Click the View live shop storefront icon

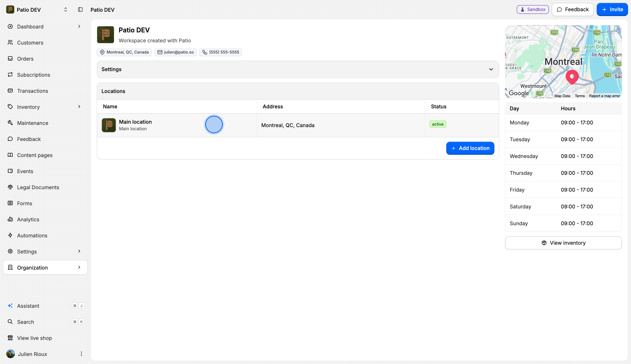(x=10, y=338)
